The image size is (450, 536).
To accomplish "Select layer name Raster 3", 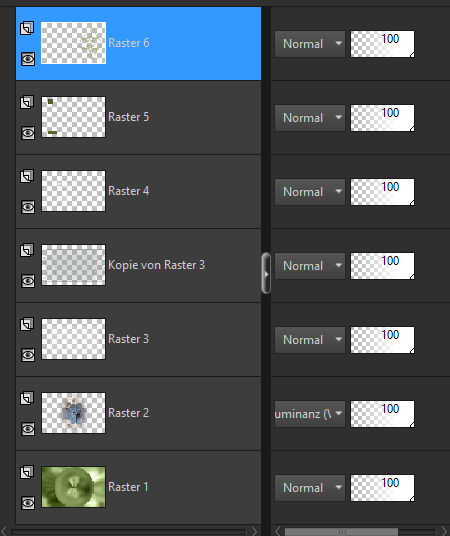I will (129, 339).
